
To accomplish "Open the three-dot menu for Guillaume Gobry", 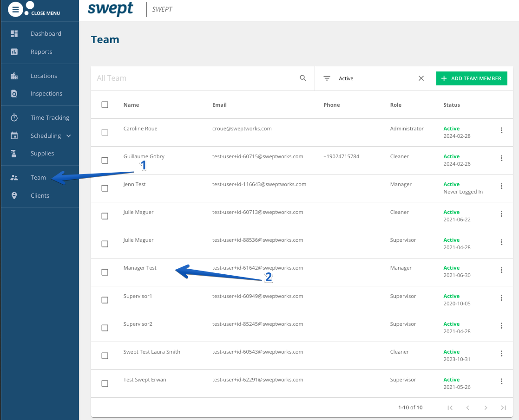I will [x=501, y=157].
